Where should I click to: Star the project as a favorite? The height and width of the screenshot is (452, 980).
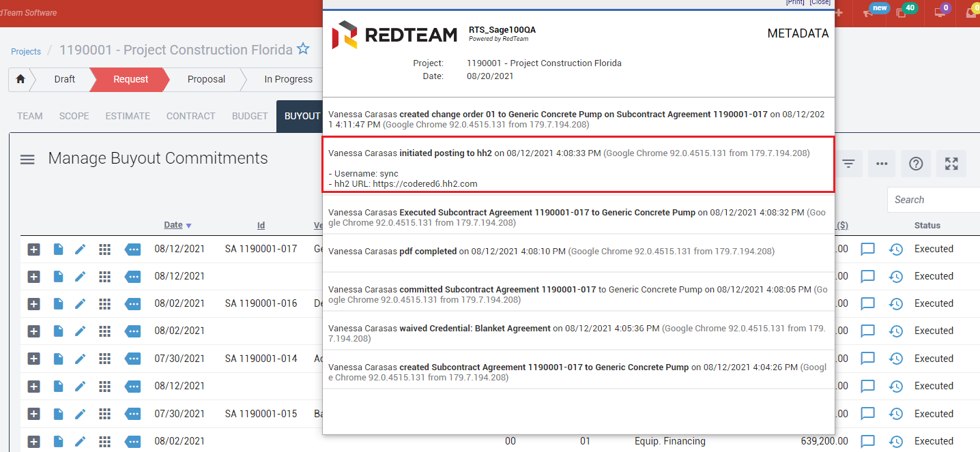click(303, 50)
